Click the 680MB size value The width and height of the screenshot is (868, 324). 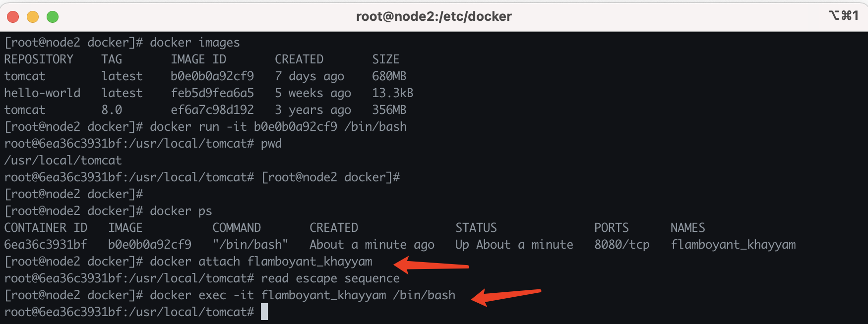(x=389, y=76)
